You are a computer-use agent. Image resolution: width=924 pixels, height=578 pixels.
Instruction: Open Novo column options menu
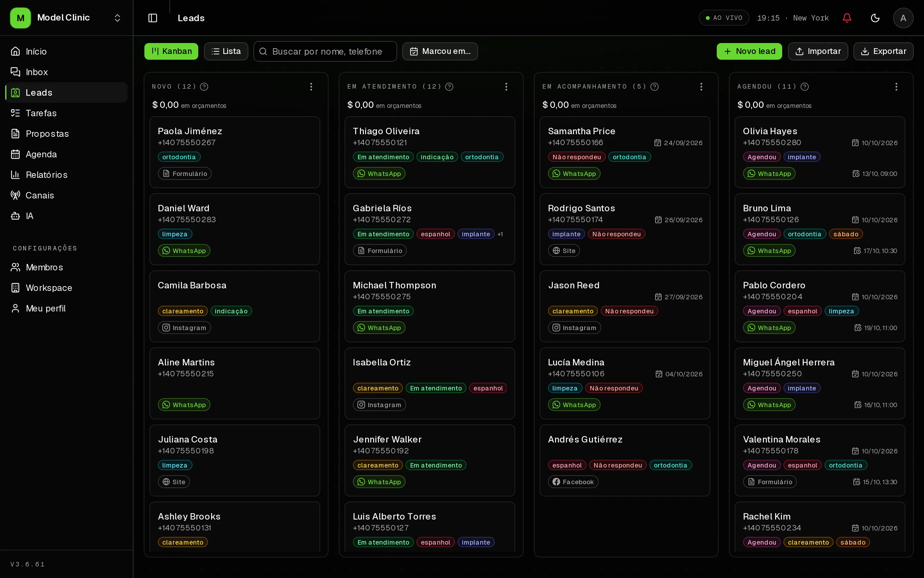[311, 87]
